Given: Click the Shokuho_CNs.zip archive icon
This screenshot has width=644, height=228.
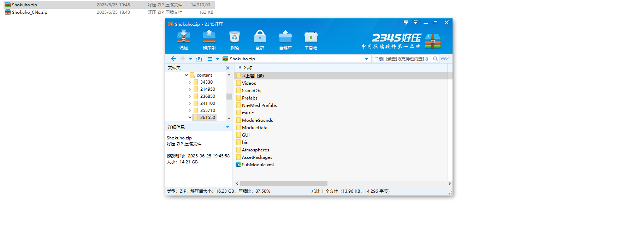Looking at the screenshot, I should point(8,12).
